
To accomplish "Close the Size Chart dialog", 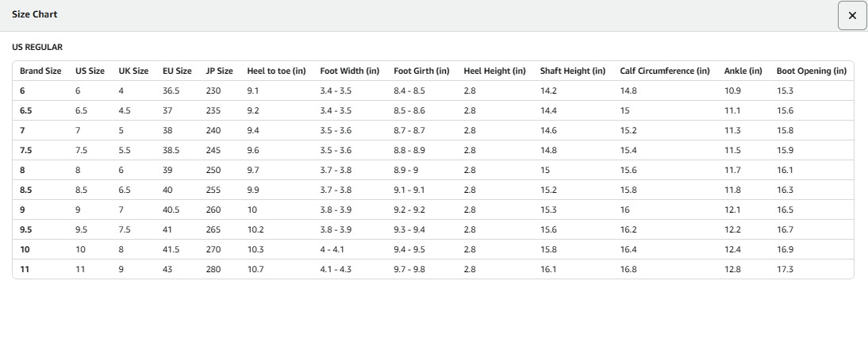I will [852, 16].
